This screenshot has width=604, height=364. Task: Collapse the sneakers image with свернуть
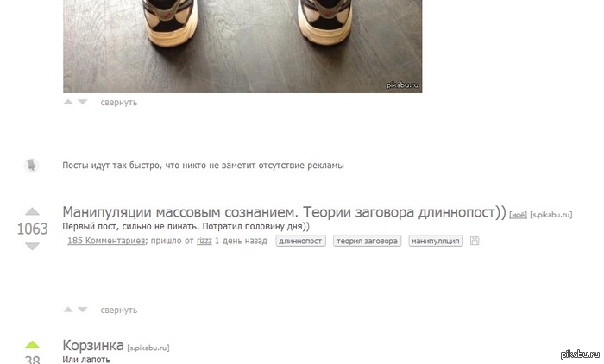(119, 103)
